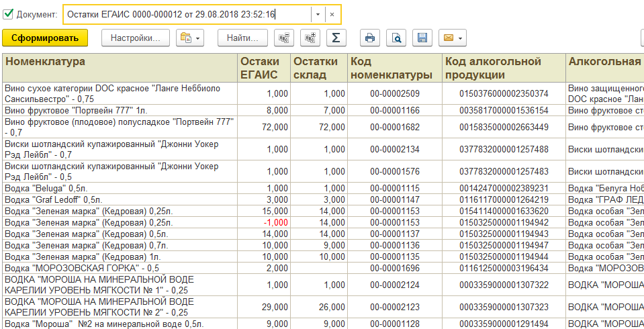Click alcohol code 0003359000001291494
Viewport: 644px width, 329px height.
504,324
